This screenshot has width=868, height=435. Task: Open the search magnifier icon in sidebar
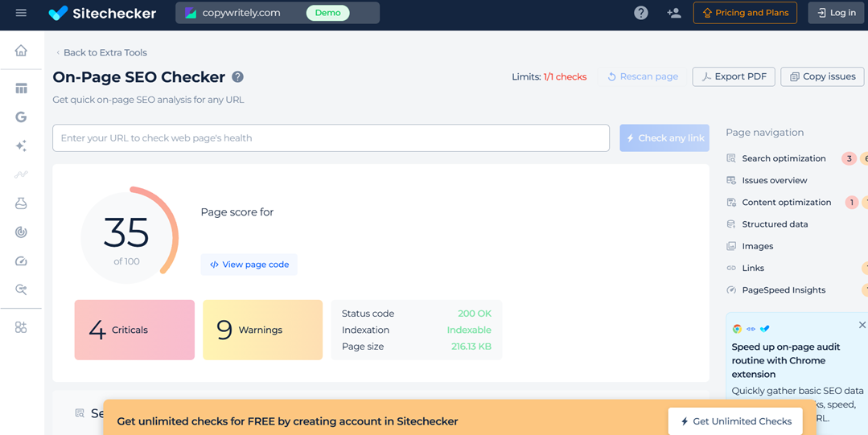(x=21, y=289)
